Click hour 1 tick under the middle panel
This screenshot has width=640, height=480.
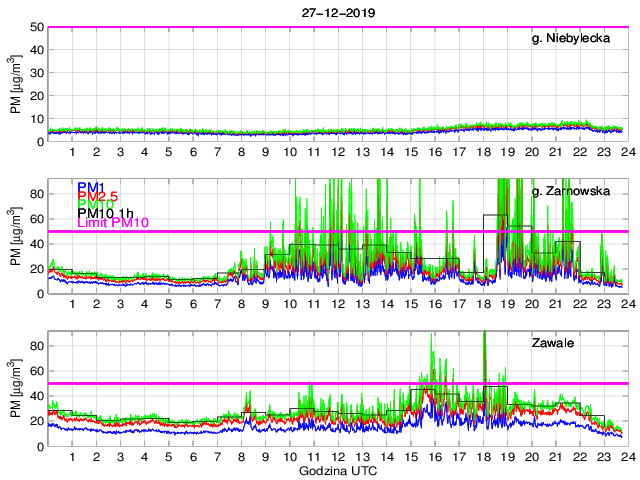pos(73,305)
